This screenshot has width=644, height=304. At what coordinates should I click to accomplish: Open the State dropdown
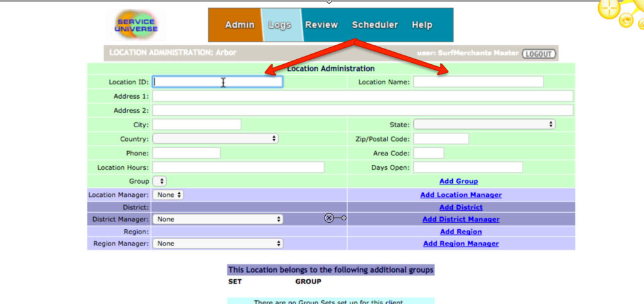484,124
